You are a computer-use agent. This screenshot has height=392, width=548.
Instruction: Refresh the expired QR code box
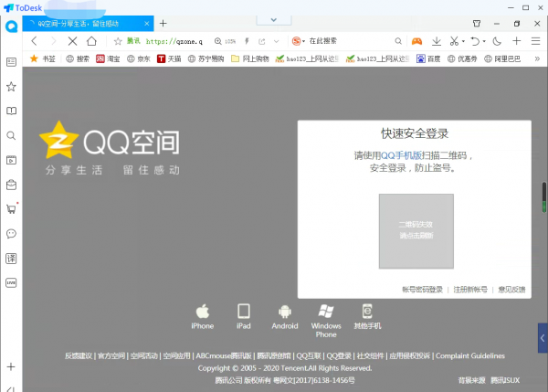point(416,231)
